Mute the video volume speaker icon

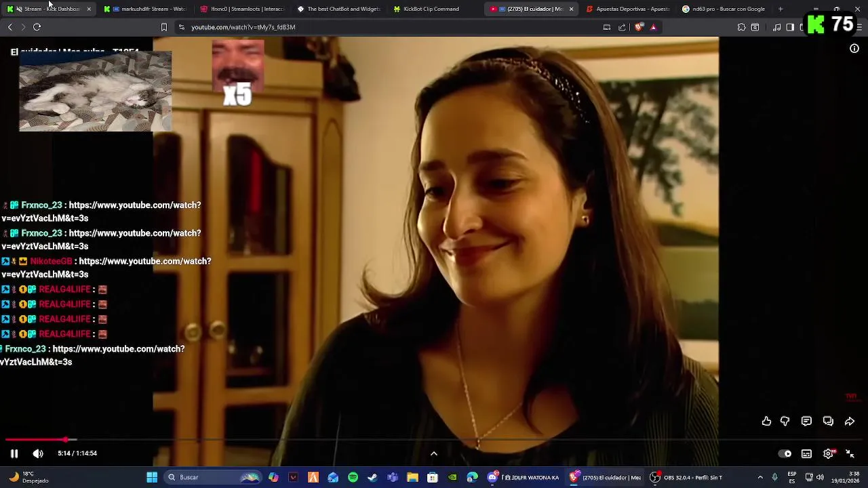point(38,453)
